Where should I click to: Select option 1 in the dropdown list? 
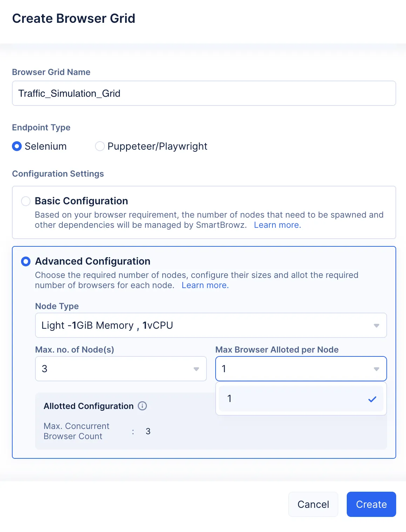301,398
